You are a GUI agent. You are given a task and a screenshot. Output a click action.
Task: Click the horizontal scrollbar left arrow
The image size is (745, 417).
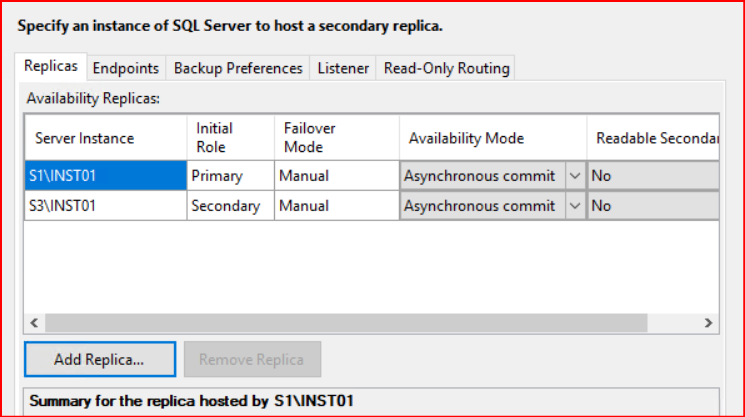[x=34, y=323]
